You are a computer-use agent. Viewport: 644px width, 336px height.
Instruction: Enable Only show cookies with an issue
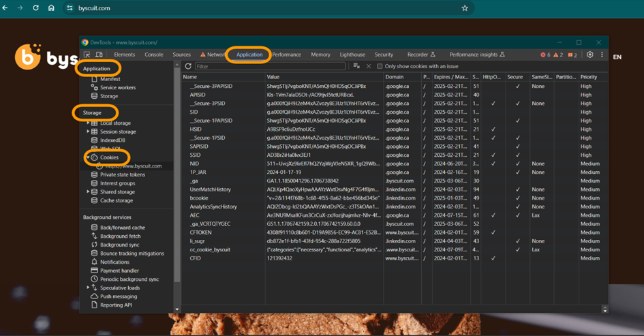[x=380, y=66]
